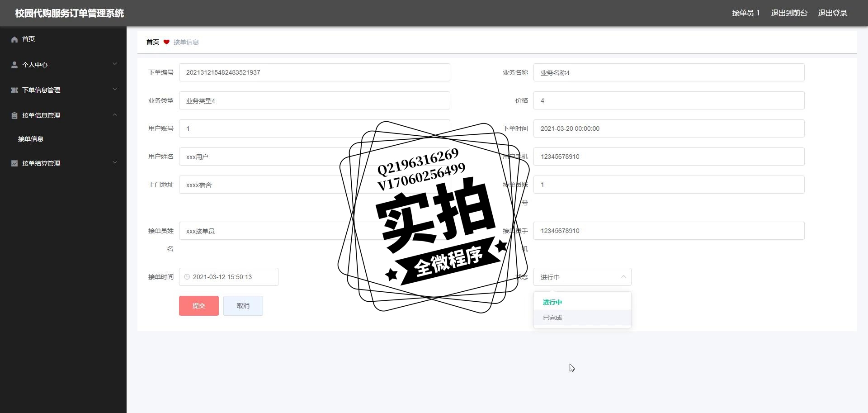Click 首页 breadcrumb link
This screenshot has height=413, width=868.
(153, 42)
